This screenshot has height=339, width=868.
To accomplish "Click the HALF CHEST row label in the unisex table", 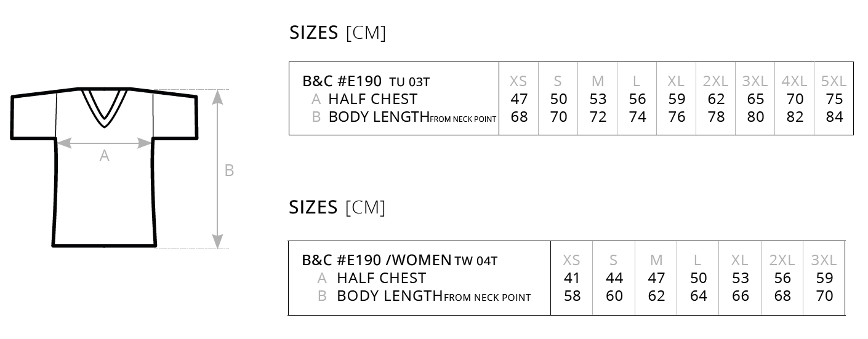I will click(372, 99).
